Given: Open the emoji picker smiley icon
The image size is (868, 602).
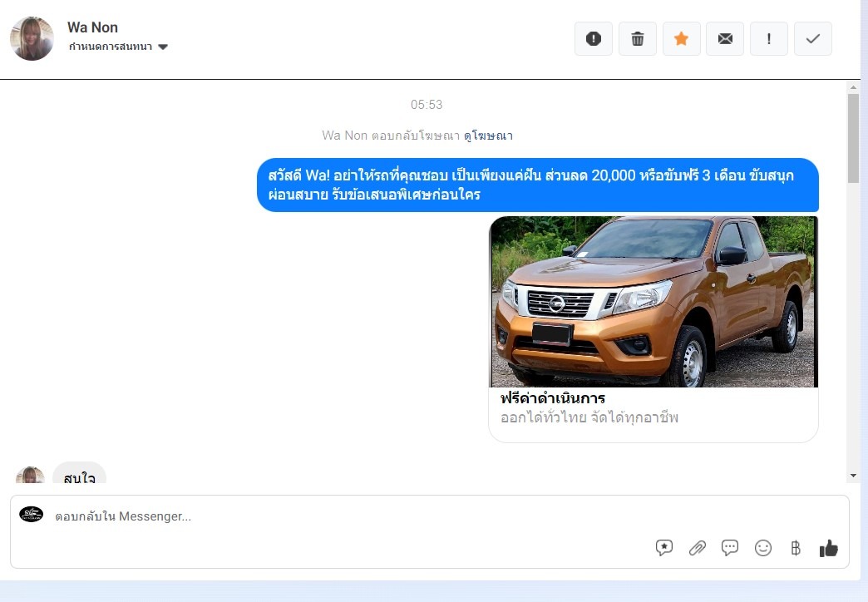Looking at the screenshot, I should 762,548.
